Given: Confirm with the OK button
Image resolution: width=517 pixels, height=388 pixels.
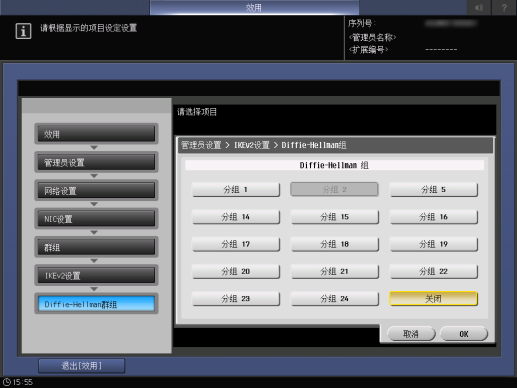Looking at the screenshot, I should coord(464,334).
